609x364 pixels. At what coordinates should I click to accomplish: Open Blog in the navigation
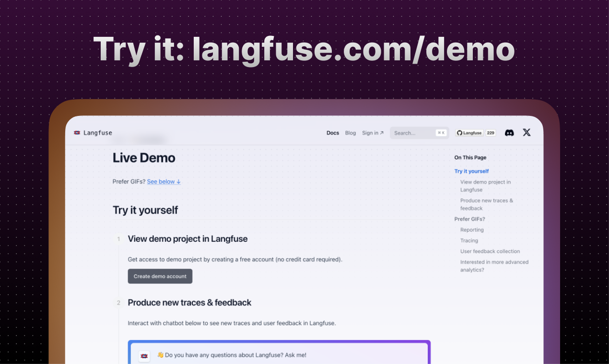pyautogui.click(x=351, y=133)
